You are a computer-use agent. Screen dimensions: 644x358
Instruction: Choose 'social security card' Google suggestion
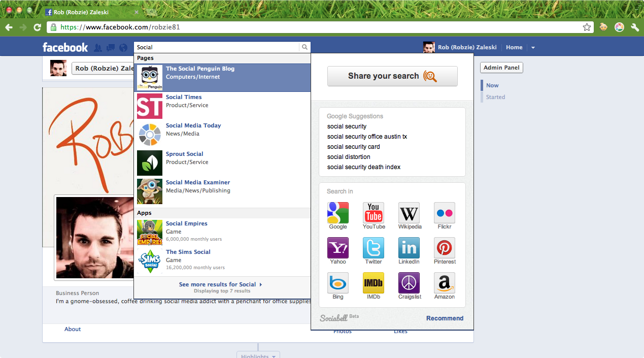point(353,147)
